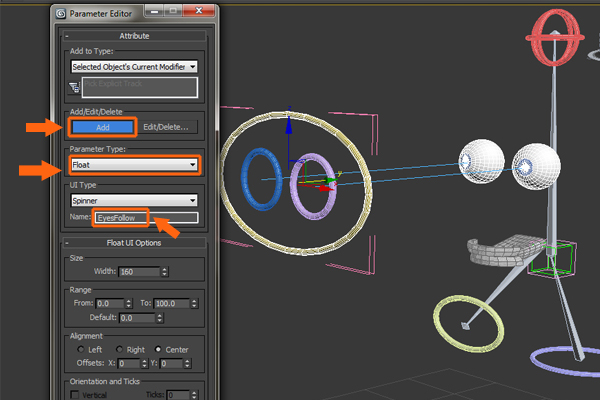This screenshot has width=600, height=400.
Task: Select Right alignment radio button
Action: click(119, 349)
